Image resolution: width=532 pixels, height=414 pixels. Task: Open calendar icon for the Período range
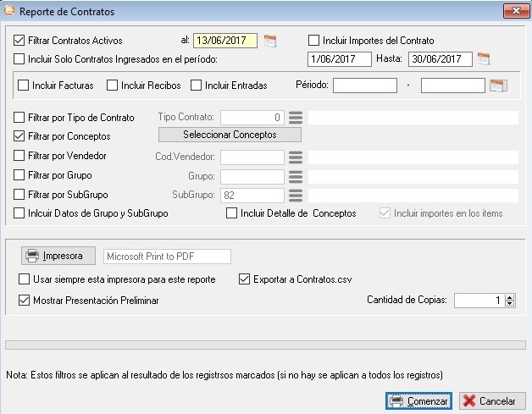(497, 86)
